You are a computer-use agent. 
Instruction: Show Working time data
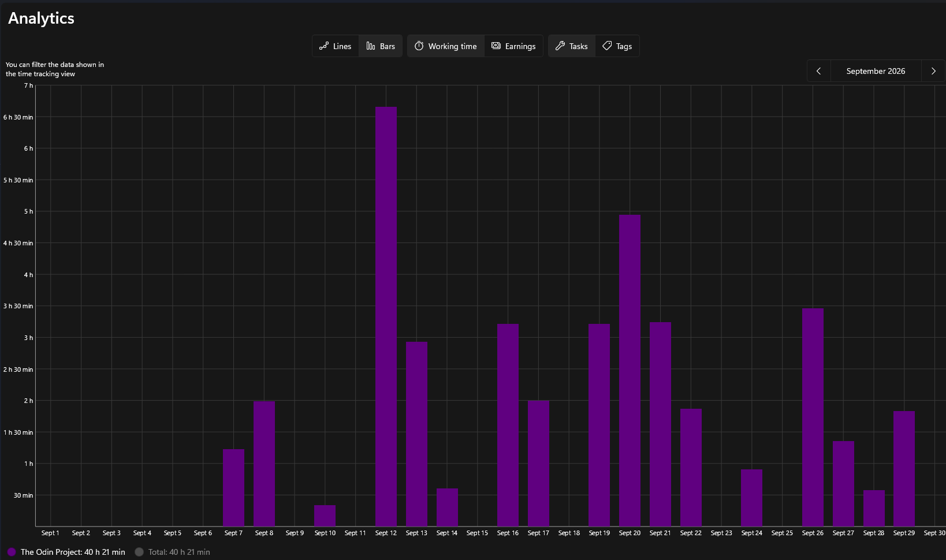[x=446, y=46]
